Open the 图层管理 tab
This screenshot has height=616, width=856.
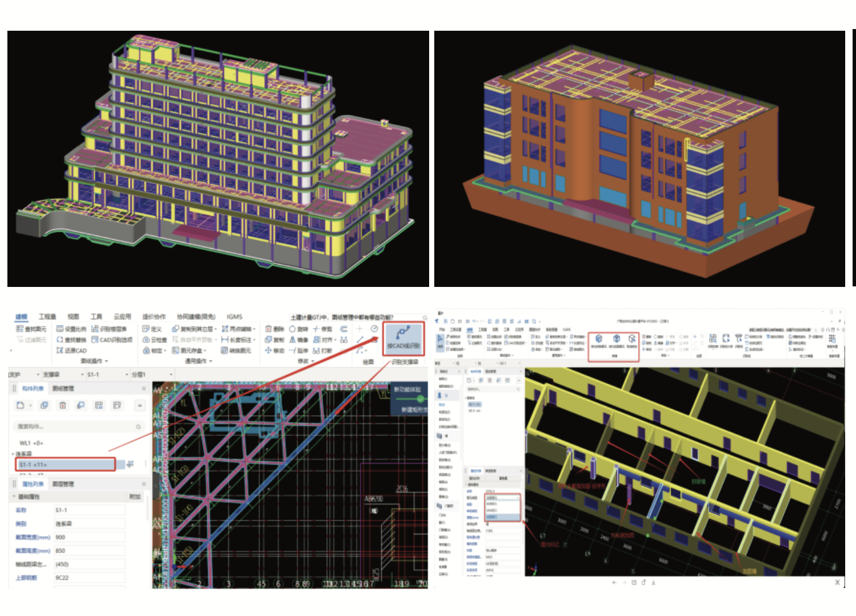pyautogui.click(x=63, y=484)
